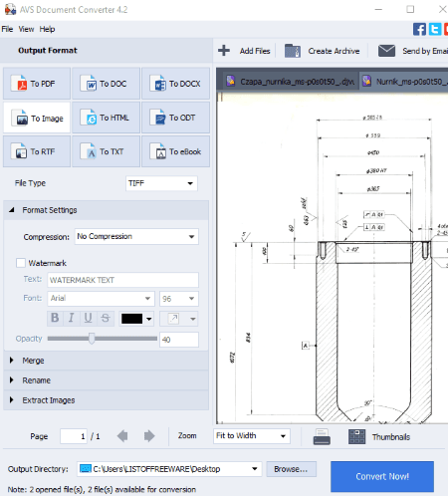This screenshot has height=496, width=448.
Task: Click the Create Archive label
Action: tap(334, 51)
